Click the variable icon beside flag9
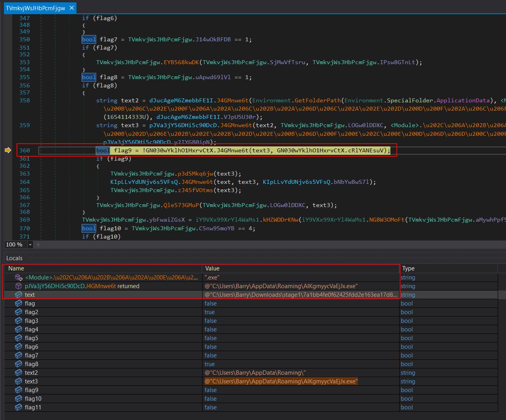 click(x=19, y=390)
